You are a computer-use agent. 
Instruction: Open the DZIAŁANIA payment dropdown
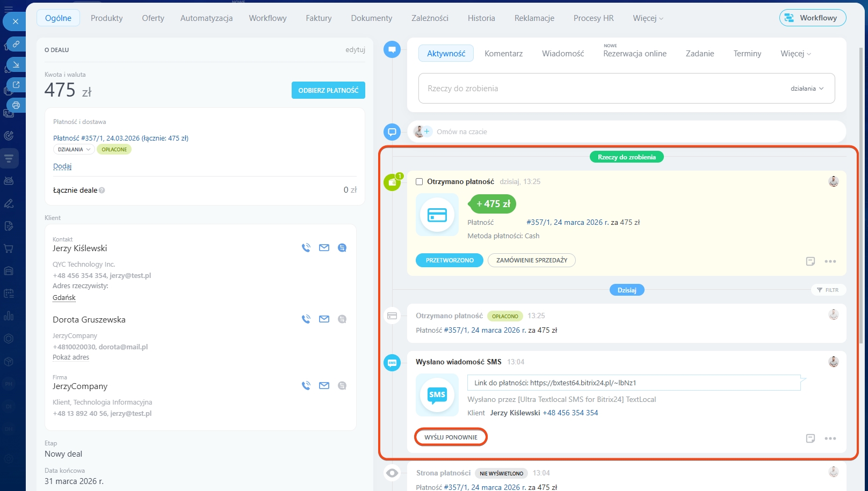[75, 150]
